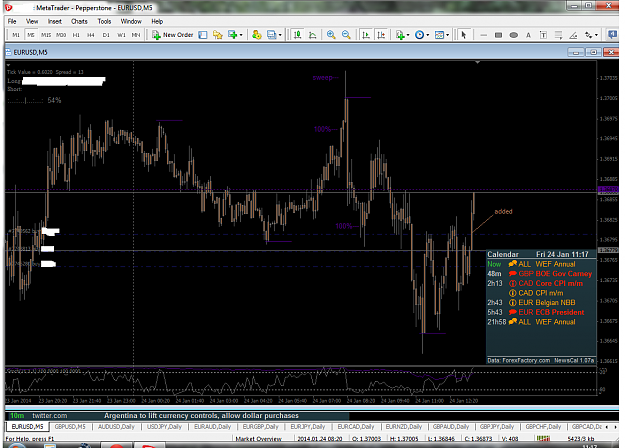Select the rectangle drawing tool
Screen dimensions: 625x448
[498, 35]
